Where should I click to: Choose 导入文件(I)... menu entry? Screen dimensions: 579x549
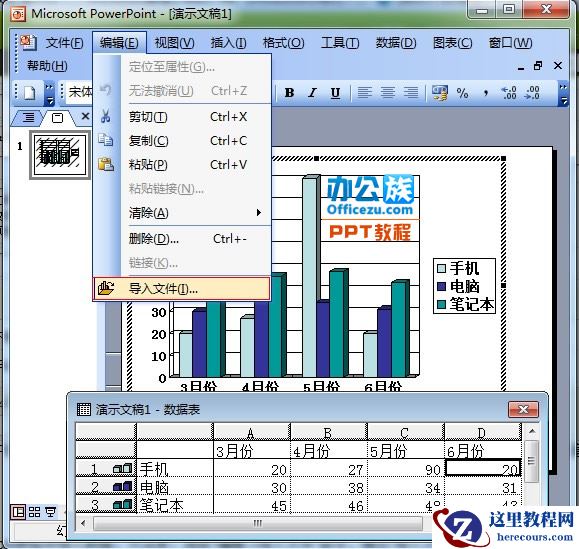[x=181, y=288]
